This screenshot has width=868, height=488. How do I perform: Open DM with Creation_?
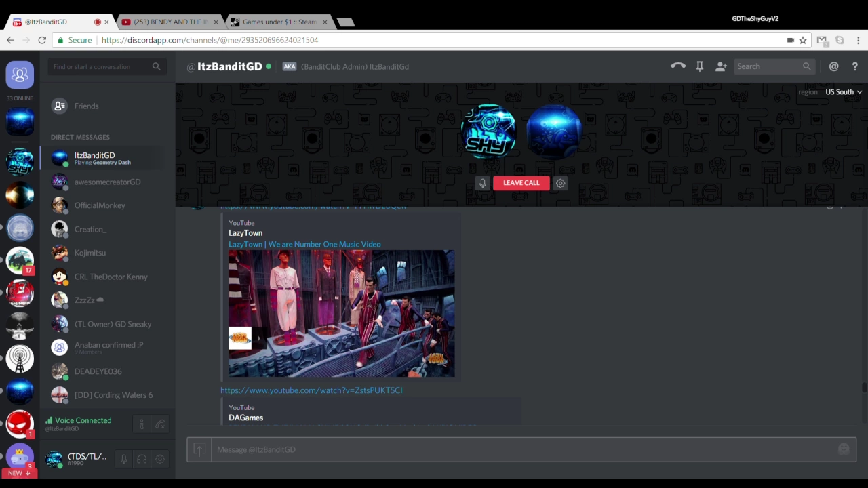(x=107, y=229)
